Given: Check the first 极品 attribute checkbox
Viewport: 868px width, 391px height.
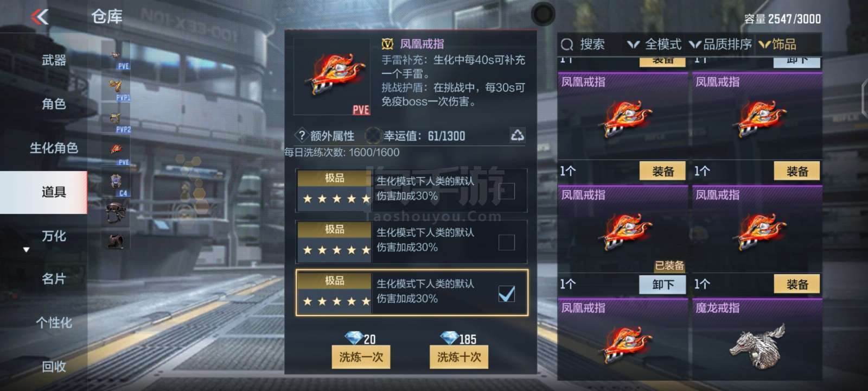Looking at the screenshot, I should pos(507,191).
